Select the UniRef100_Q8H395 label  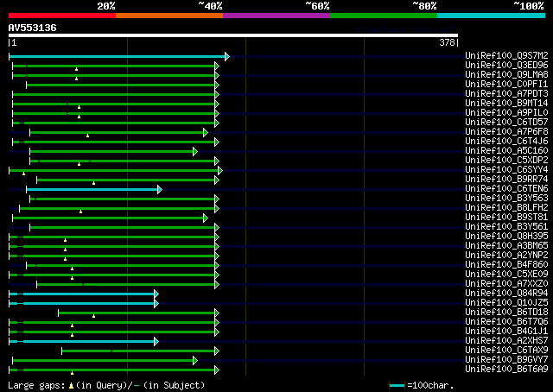[506, 237]
